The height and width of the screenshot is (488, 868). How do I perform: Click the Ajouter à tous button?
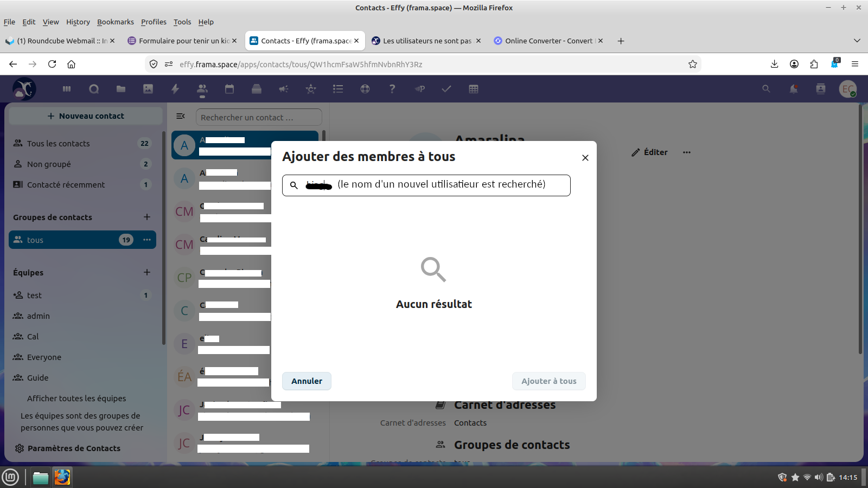(x=549, y=381)
